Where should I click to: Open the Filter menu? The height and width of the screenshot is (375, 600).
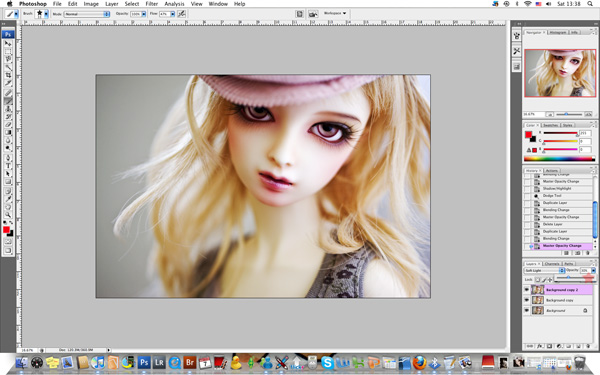[152, 4]
